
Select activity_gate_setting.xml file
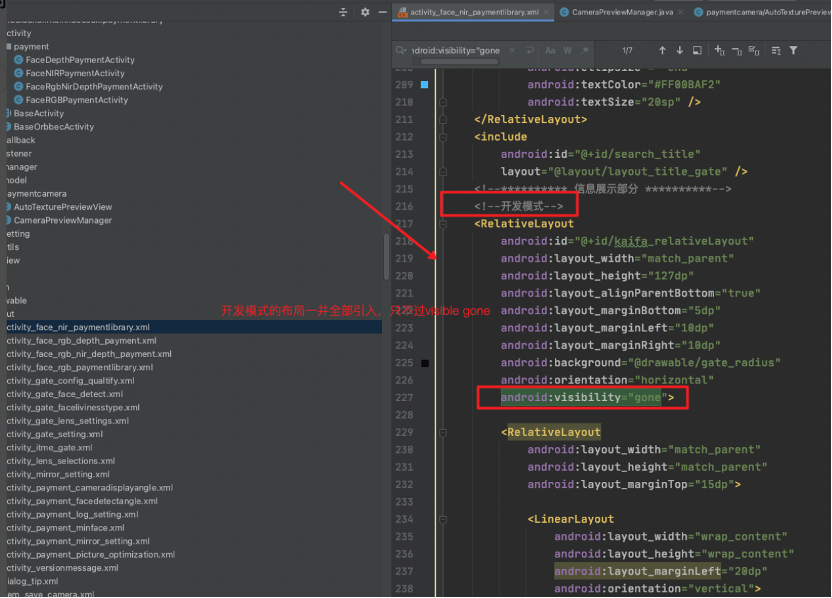tap(55, 434)
